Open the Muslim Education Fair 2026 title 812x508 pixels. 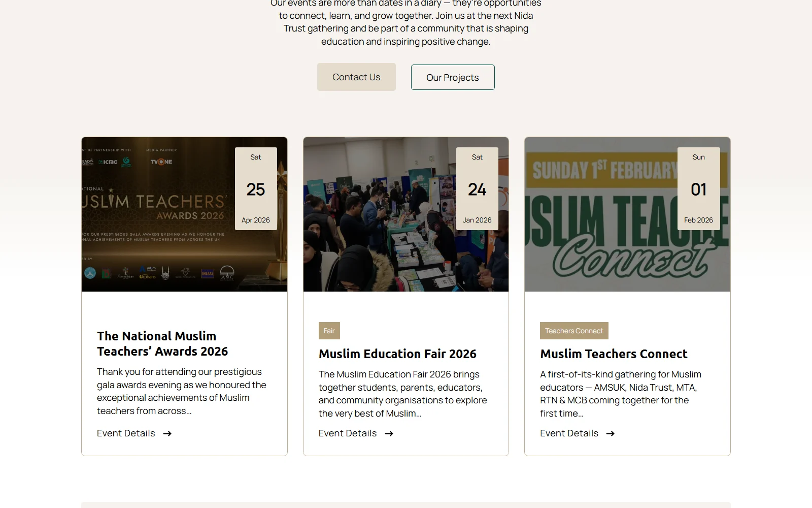[397, 354]
